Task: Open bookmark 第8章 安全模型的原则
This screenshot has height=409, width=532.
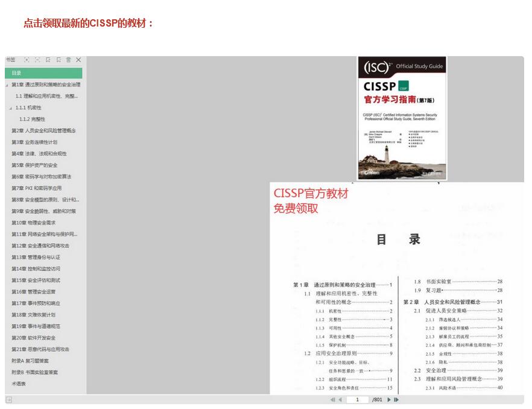Action: [45, 200]
